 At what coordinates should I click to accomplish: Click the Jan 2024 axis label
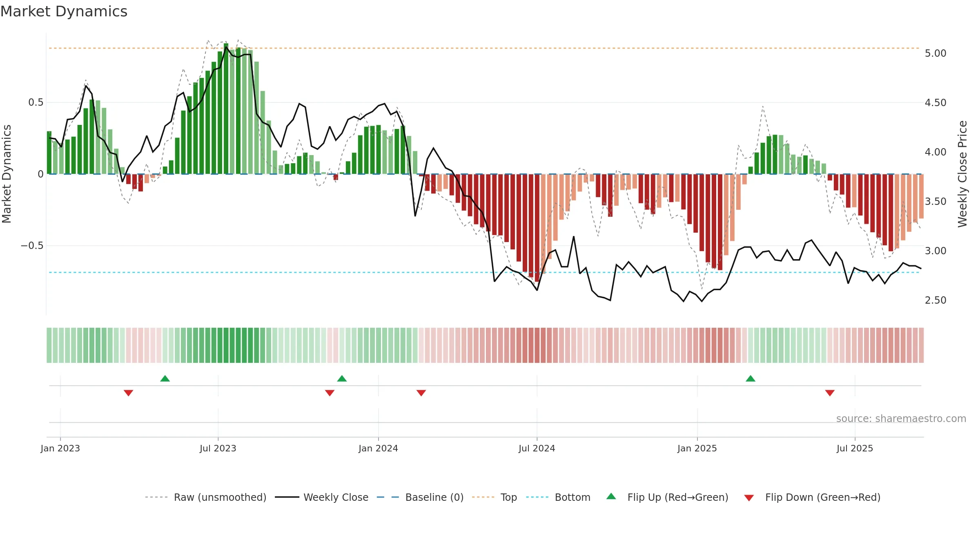tap(379, 448)
